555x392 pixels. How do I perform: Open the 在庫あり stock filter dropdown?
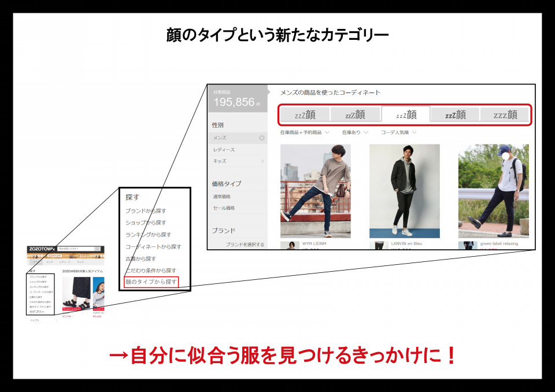355,132
